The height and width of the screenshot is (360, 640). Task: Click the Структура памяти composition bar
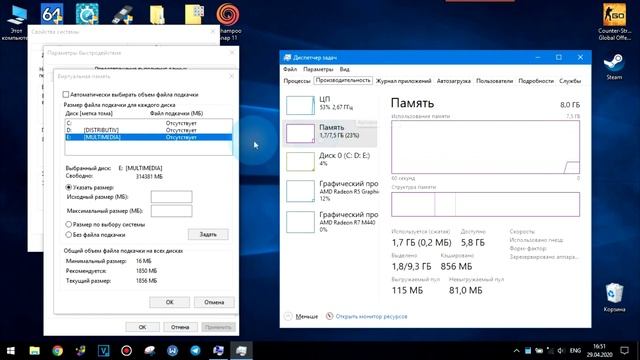485,204
